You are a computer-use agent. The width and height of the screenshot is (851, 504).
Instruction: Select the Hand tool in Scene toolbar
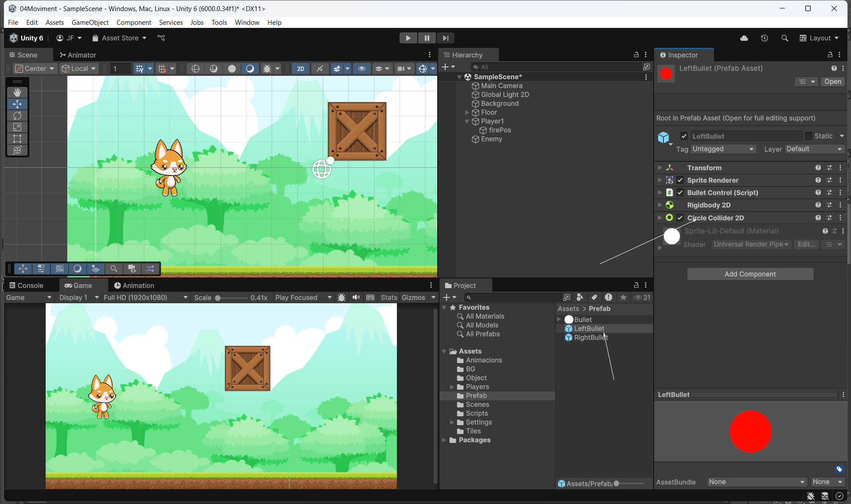pyautogui.click(x=17, y=92)
